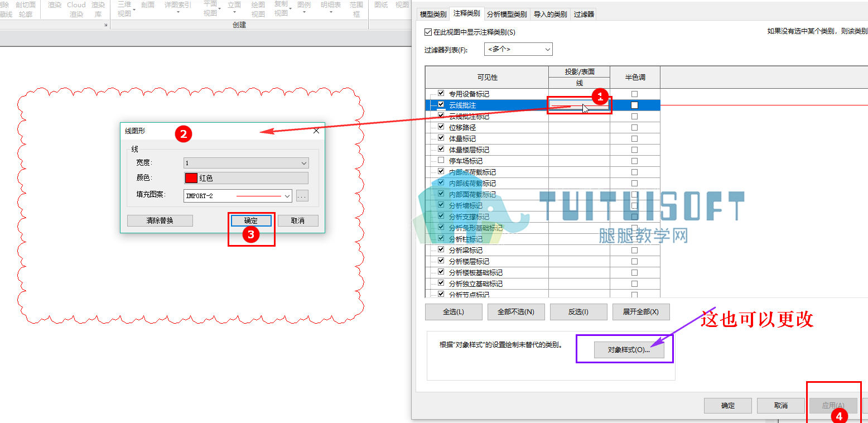Open the 宽度 dropdown in 线图形 dialog

246,163
